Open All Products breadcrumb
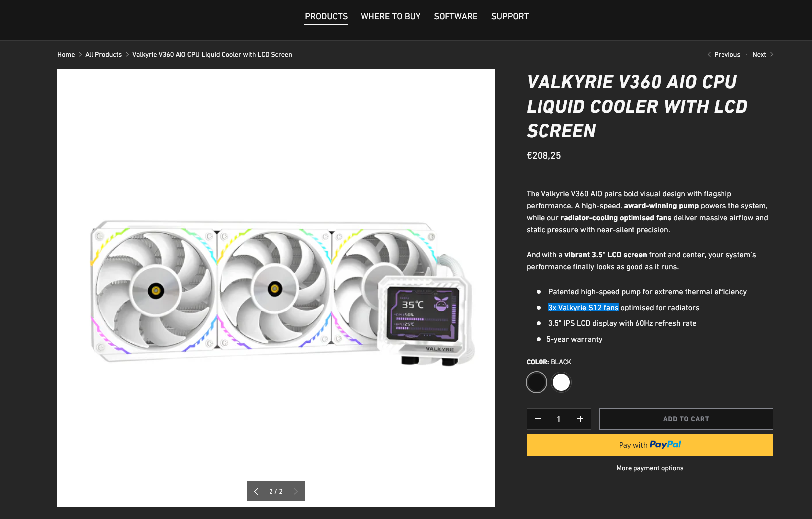The height and width of the screenshot is (519, 812). coord(103,55)
